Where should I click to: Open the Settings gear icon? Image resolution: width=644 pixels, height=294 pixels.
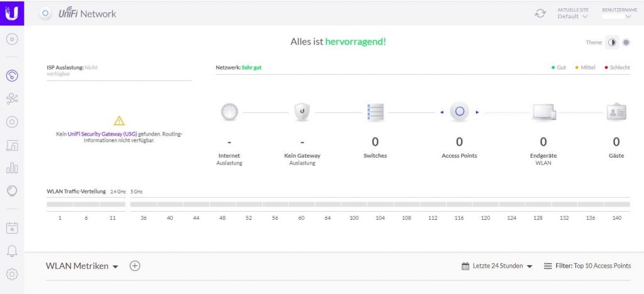pyautogui.click(x=12, y=274)
